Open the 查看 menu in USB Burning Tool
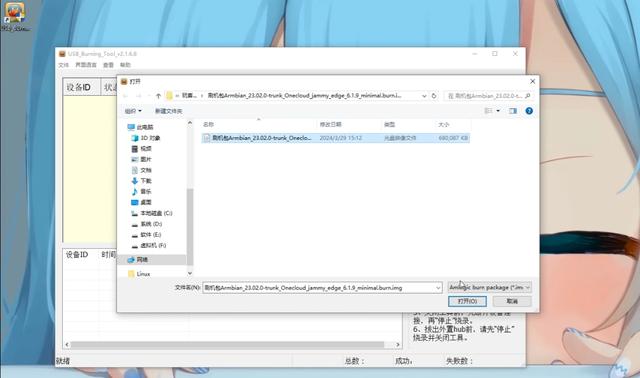Screen dimensions: 640x378 pos(108,65)
